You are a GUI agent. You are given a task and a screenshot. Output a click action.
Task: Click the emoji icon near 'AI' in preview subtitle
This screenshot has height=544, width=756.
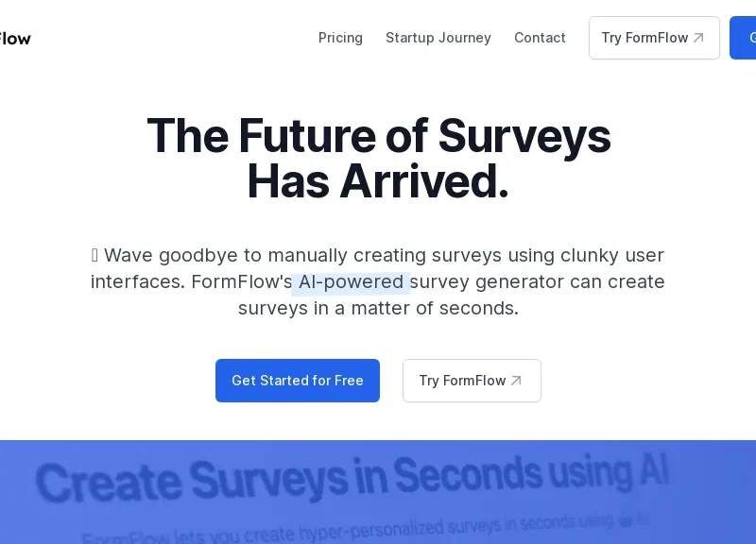625,519
